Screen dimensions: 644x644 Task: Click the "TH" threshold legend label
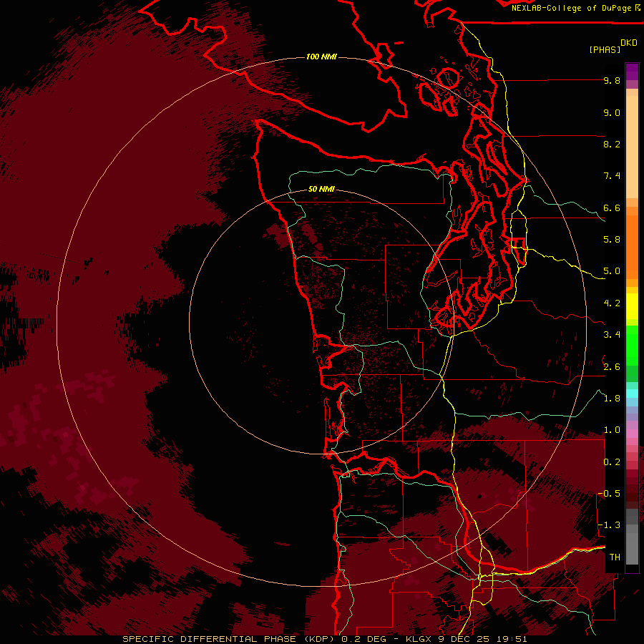[615, 557]
